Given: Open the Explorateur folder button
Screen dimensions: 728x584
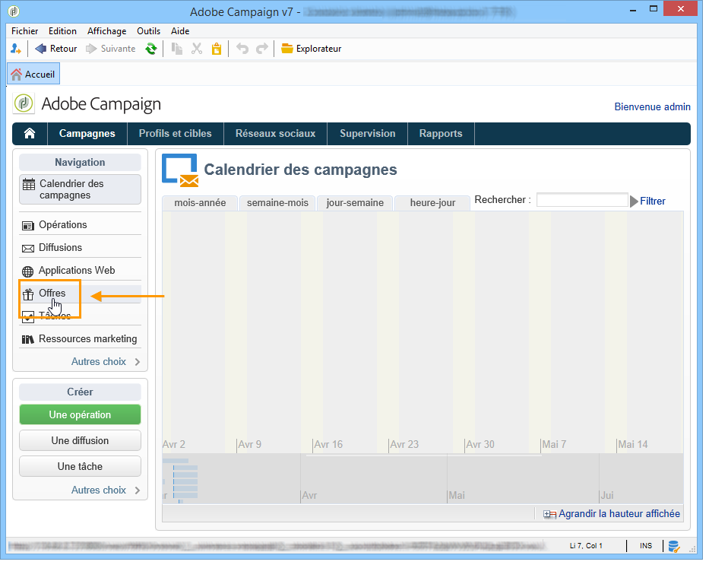Looking at the screenshot, I should coord(311,49).
